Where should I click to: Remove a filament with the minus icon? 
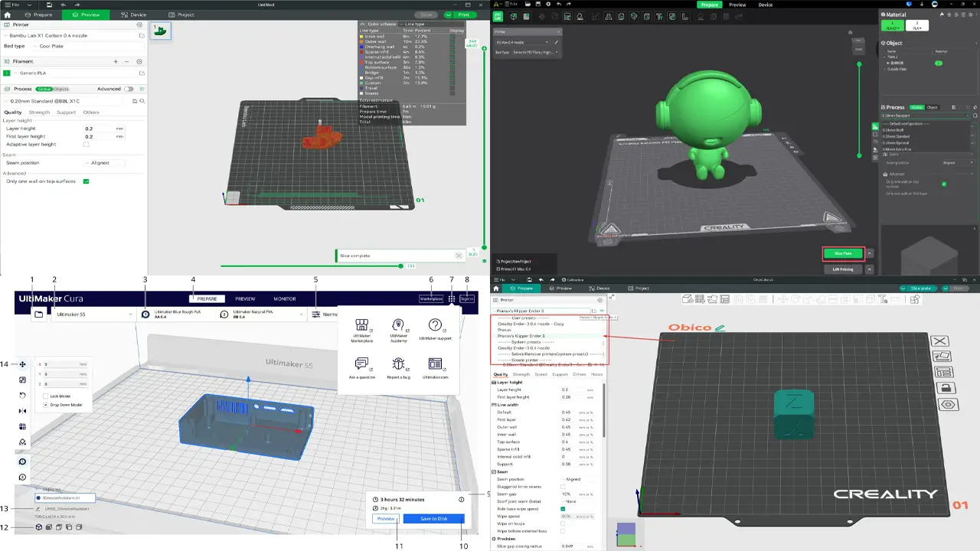[127, 61]
